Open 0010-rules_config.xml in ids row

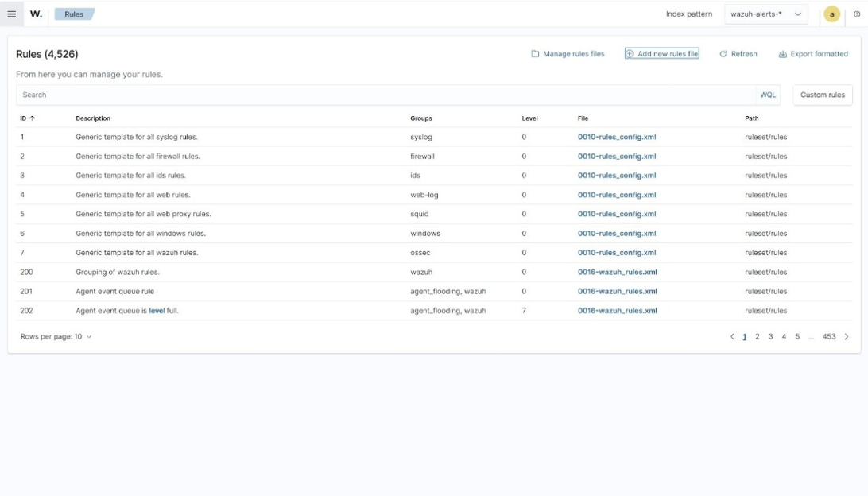[x=617, y=176]
